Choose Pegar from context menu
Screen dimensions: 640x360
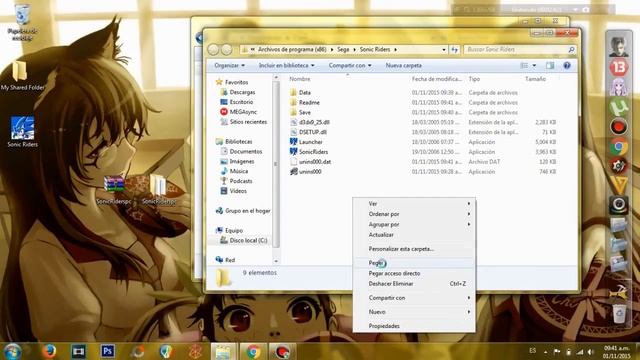click(x=414, y=263)
